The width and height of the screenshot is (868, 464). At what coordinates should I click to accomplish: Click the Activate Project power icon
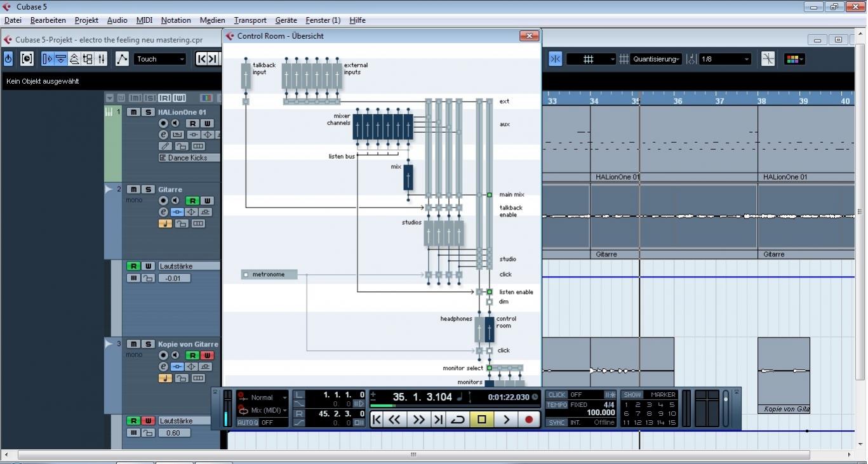[8, 59]
